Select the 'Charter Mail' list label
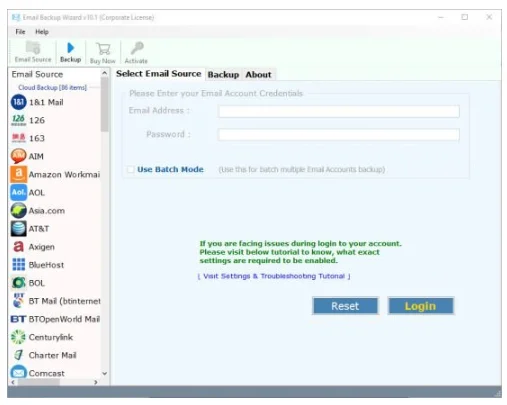 click(53, 355)
